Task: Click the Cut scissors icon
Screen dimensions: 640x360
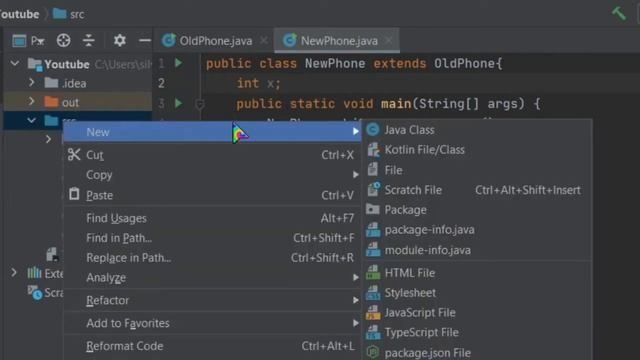Action: pos(74,155)
